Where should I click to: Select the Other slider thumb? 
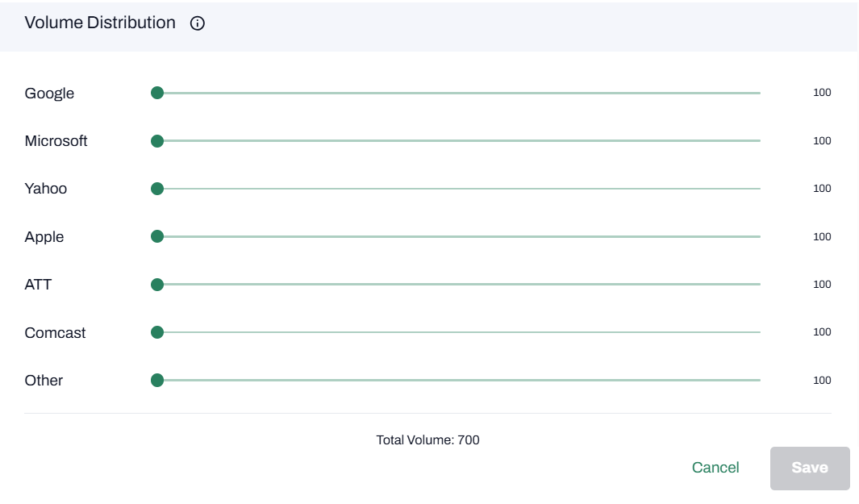point(157,380)
